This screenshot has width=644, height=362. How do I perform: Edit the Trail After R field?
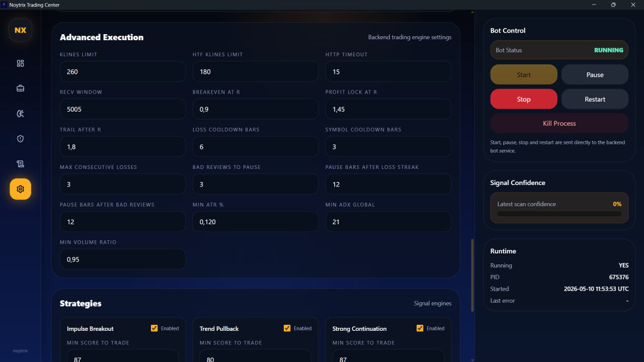point(123,147)
